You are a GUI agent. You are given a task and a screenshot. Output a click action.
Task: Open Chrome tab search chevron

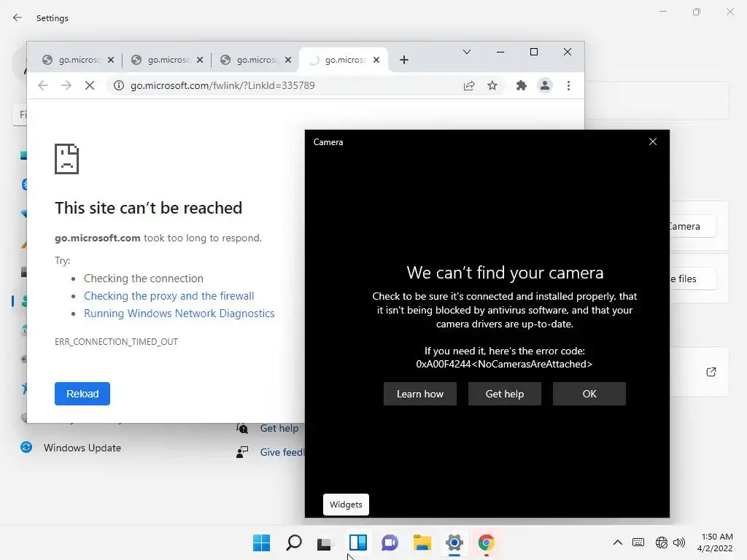(x=467, y=52)
